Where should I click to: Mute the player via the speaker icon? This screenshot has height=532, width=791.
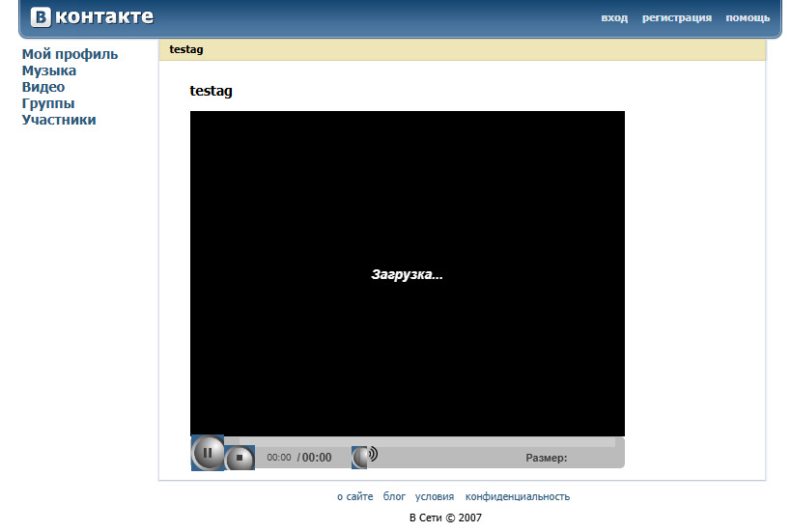(365, 456)
